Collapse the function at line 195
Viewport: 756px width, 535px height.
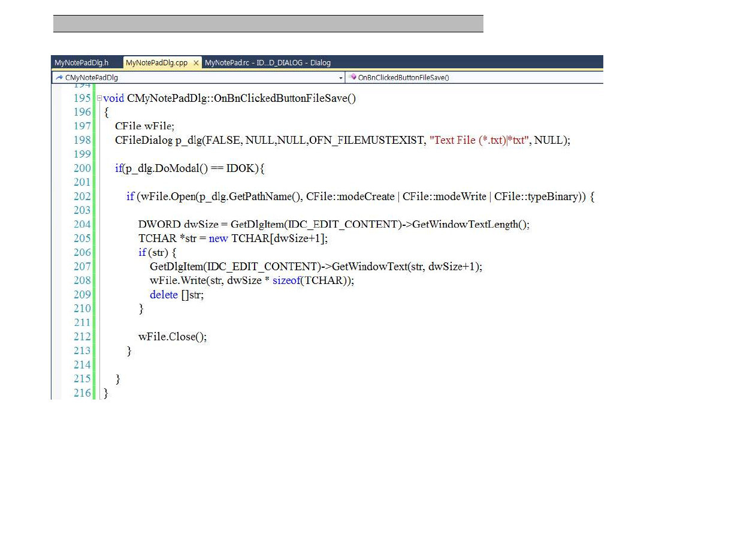99,98
